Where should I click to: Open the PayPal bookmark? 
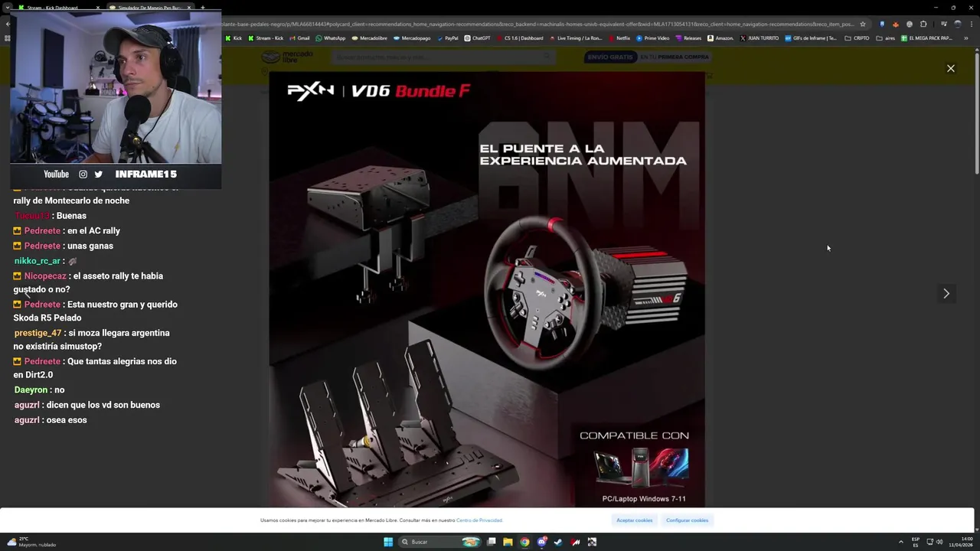447,37
